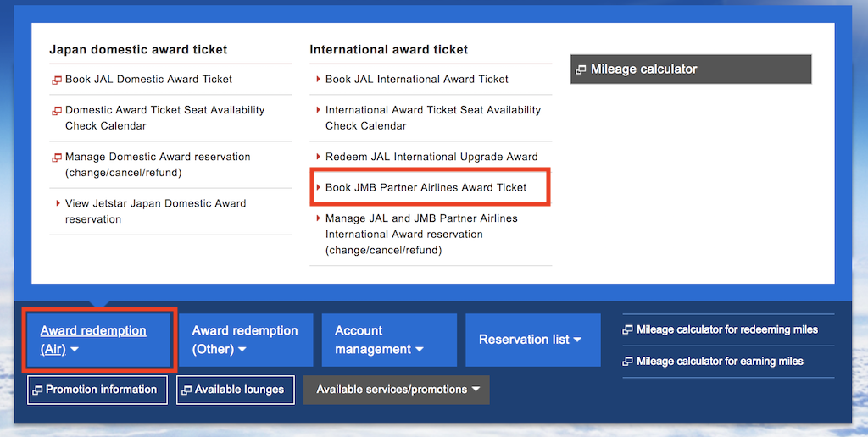Screen dimensions: 868x437
Task: Click International award ticket heading
Action: pyautogui.click(x=388, y=49)
